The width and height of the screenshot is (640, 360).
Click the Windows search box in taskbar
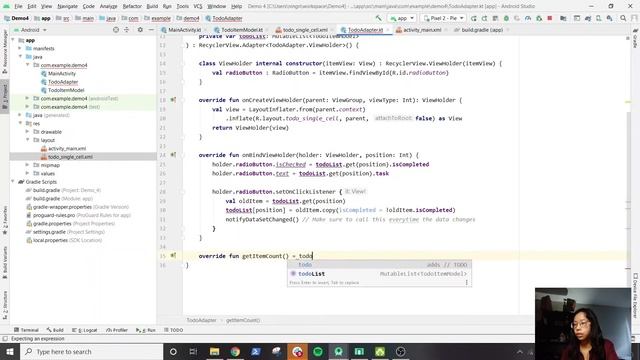[91, 351]
